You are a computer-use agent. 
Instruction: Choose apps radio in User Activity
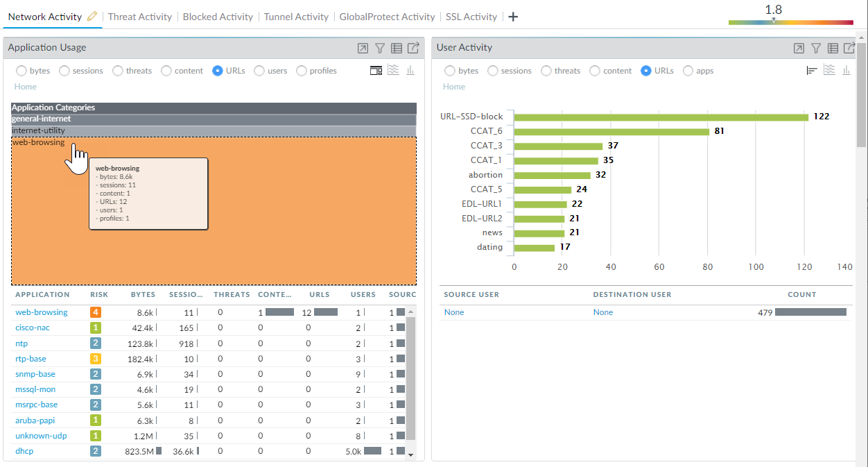click(688, 71)
